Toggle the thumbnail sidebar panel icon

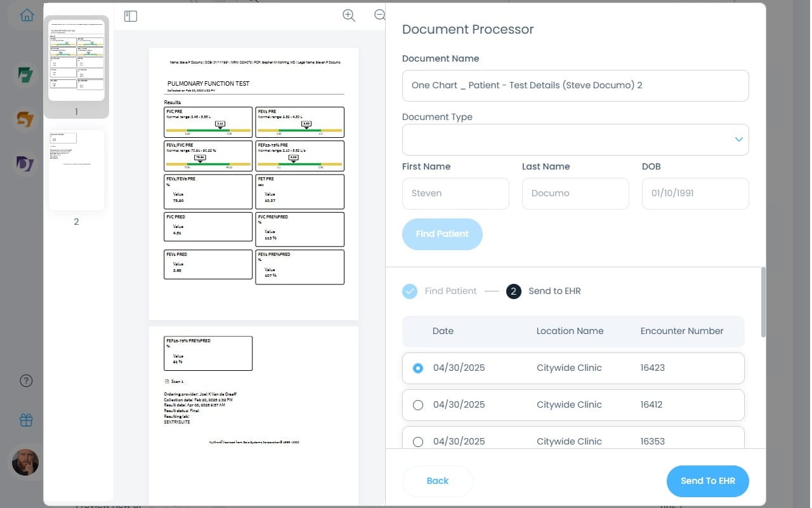pos(131,16)
